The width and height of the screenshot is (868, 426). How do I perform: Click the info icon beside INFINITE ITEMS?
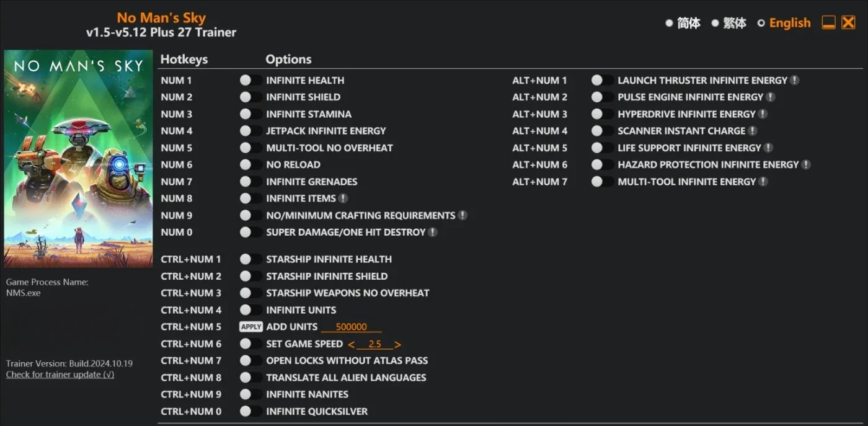tap(343, 198)
